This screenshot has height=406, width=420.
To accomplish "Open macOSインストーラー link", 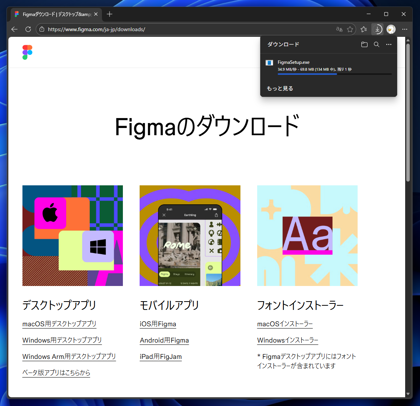I will (285, 324).
